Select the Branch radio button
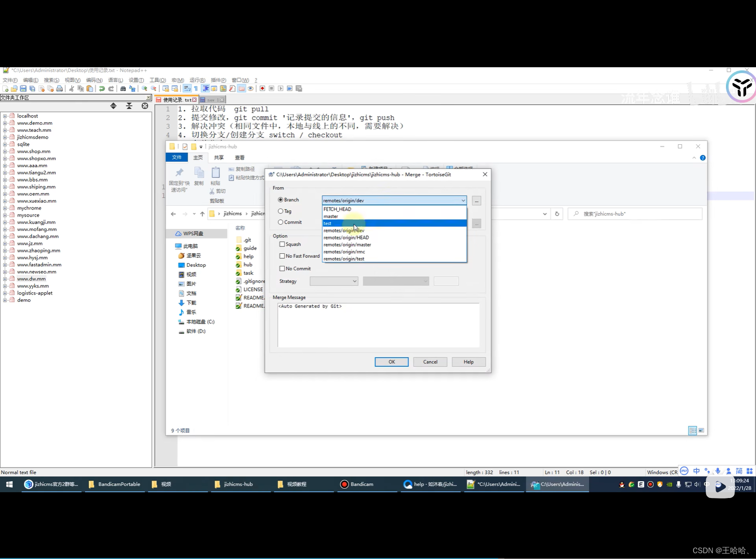Image resolution: width=756 pixels, height=559 pixels. [280, 200]
